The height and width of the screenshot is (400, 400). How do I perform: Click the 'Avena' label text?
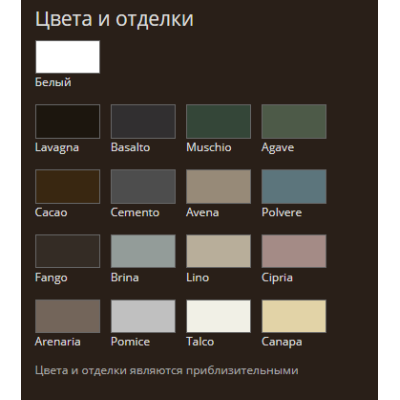click(x=202, y=212)
